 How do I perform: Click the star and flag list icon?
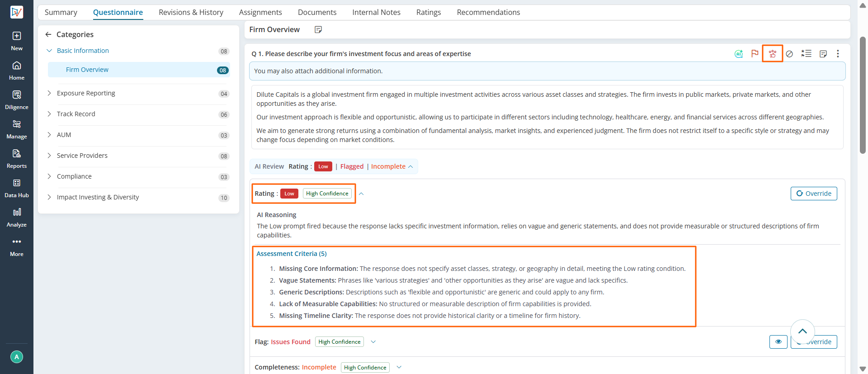(807, 53)
